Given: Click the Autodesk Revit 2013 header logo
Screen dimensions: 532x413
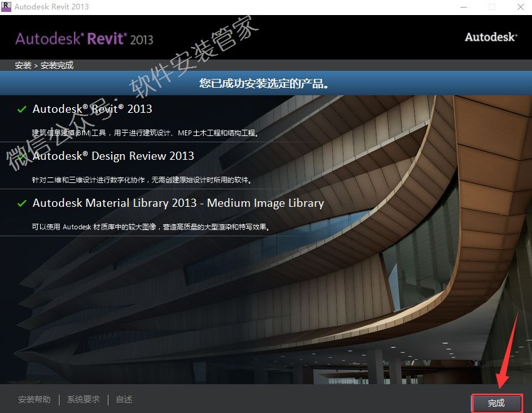Looking at the screenshot, I should click(84, 38).
